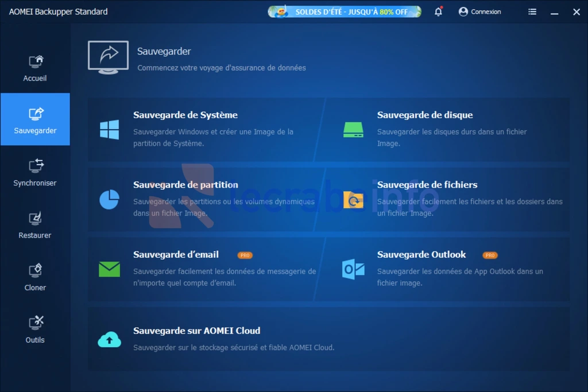
Task: Go to the Restaurer sidebar section
Action: [x=35, y=225]
